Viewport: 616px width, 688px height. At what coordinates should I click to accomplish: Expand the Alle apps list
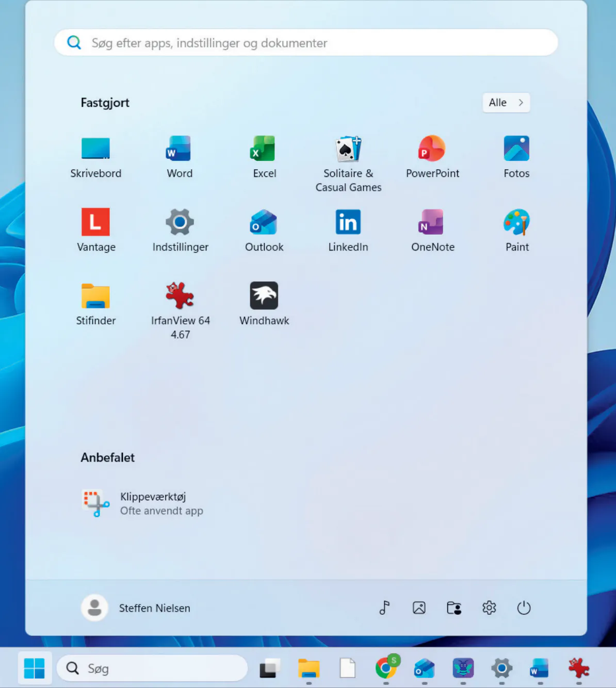tap(506, 103)
